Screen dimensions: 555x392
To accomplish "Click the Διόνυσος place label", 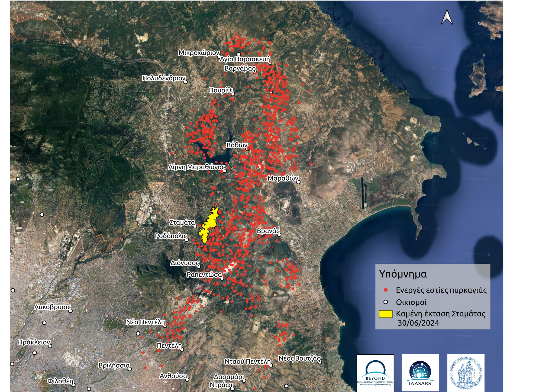I will coord(185,263).
